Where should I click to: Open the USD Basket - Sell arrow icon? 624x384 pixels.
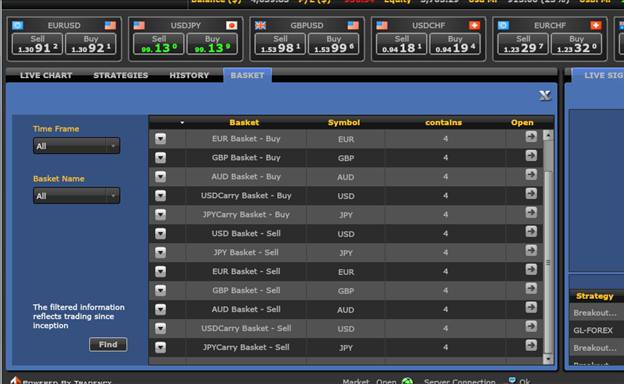(x=531, y=232)
